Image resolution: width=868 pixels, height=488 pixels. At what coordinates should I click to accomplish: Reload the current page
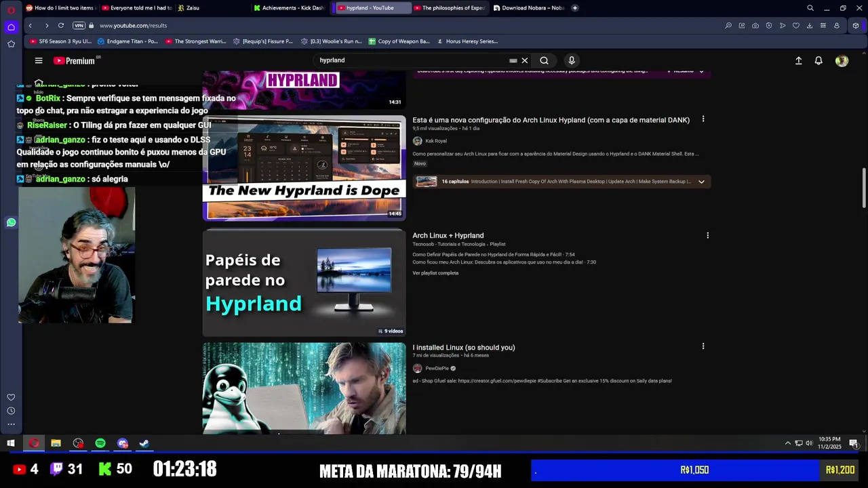[x=61, y=25]
